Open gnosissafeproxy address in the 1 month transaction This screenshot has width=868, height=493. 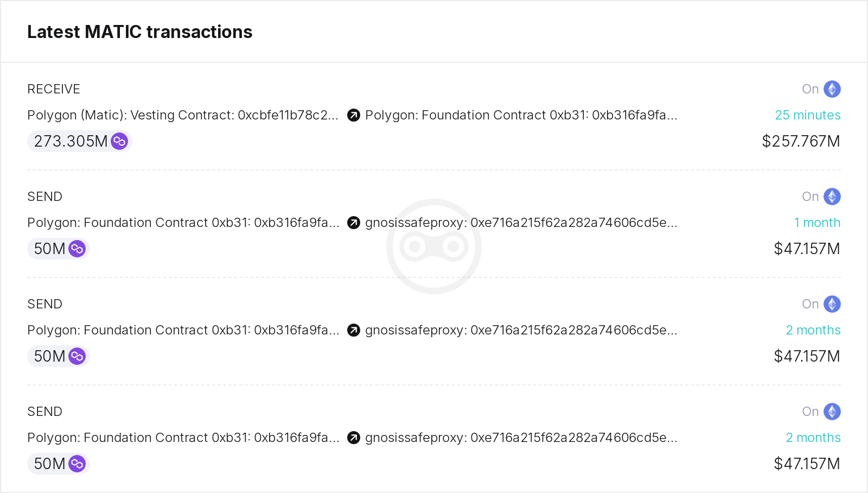click(521, 223)
